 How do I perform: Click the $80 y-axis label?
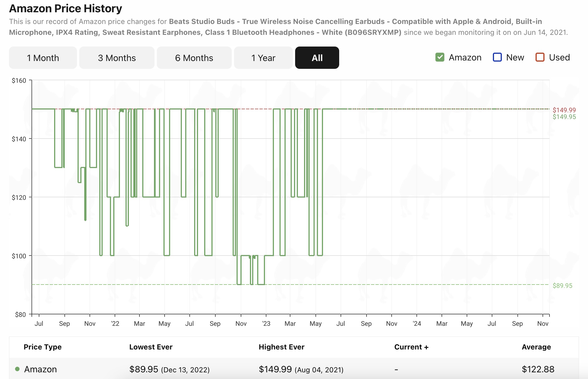tap(20, 314)
